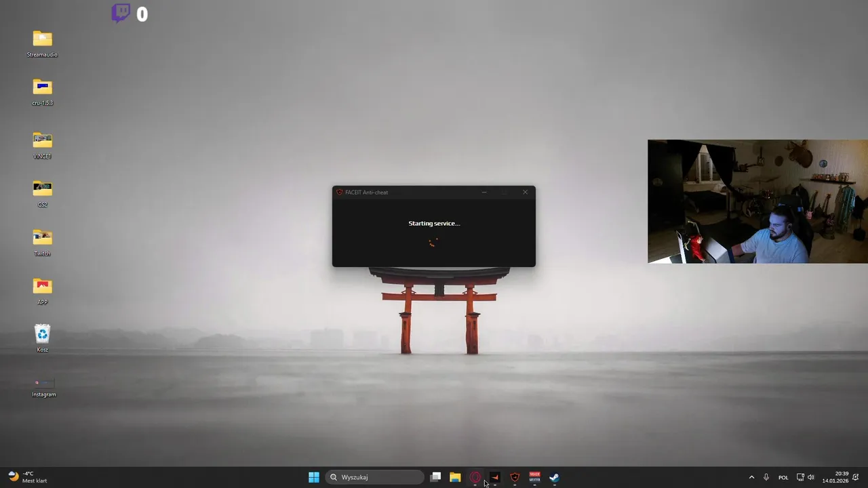The image size is (868, 488).
Task: Open the FACEIT client taskbar icon
Action: pos(495,477)
